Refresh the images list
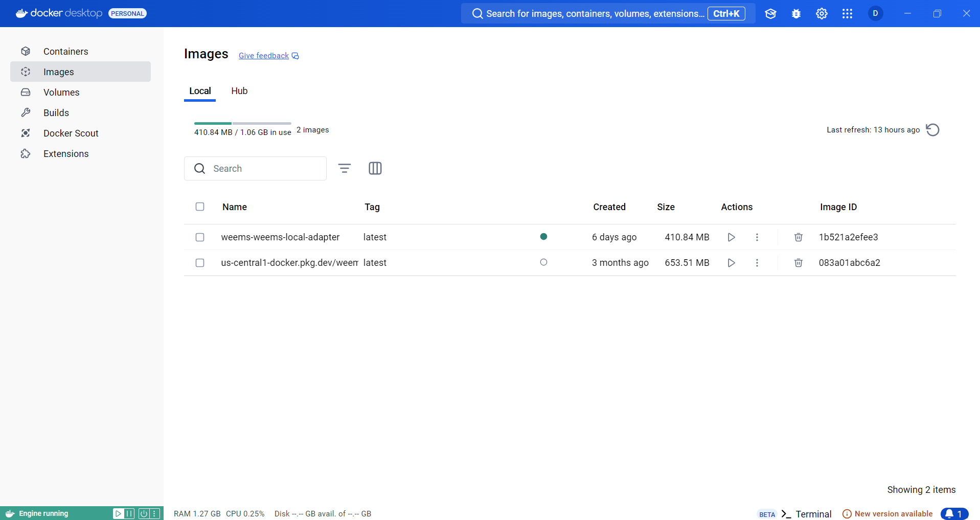 click(932, 130)
